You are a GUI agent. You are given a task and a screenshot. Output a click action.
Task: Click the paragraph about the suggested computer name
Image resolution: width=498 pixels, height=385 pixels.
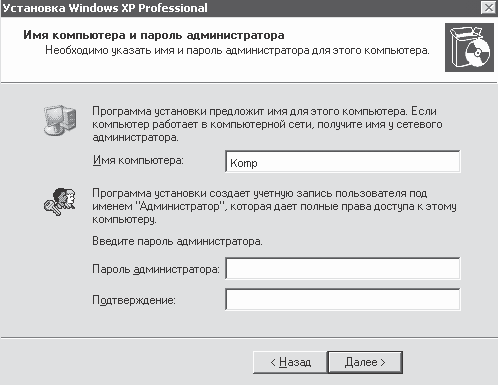point(267,124)
